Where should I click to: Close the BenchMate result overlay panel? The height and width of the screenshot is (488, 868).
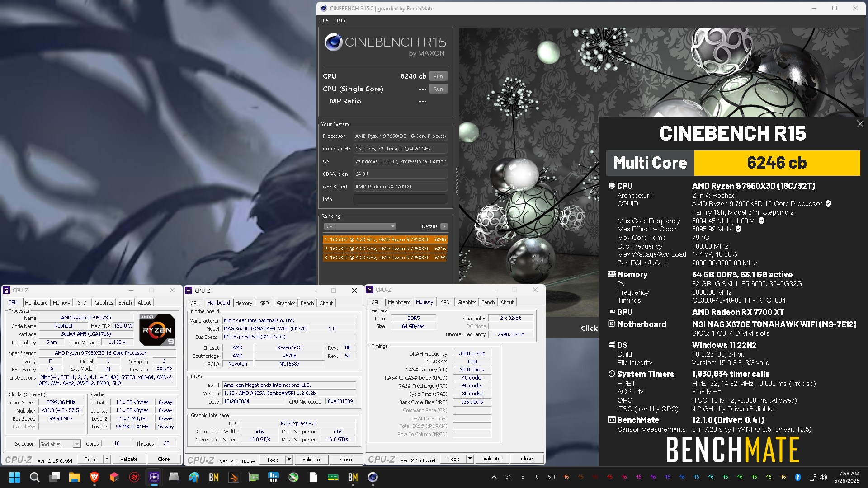(x=860, y=124)
